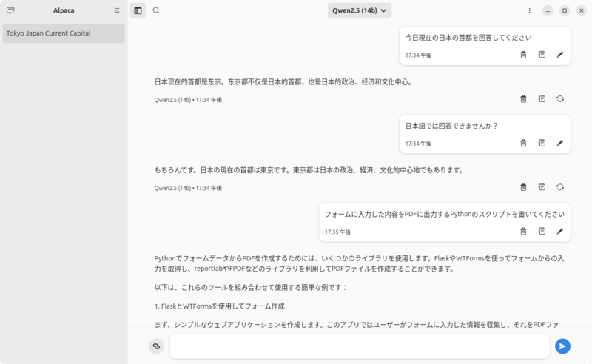Delete the Python PDF script request message
Viewport: 592px width, 364px height.
pyautogui.click(x=523, y=231)
